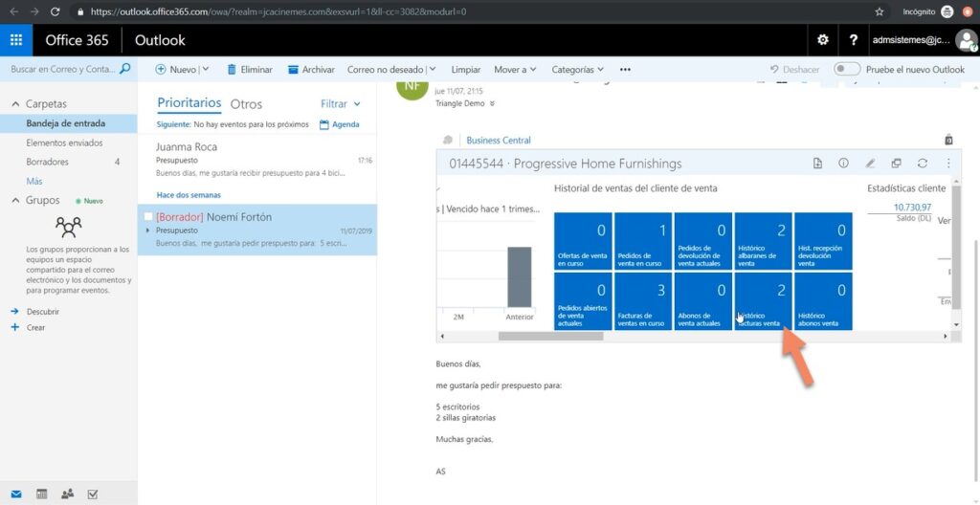This screenshot has height=505, width=980.
Task: Click the horizontal scrollbar in Business Central
Action: click(x=550, y=337)
